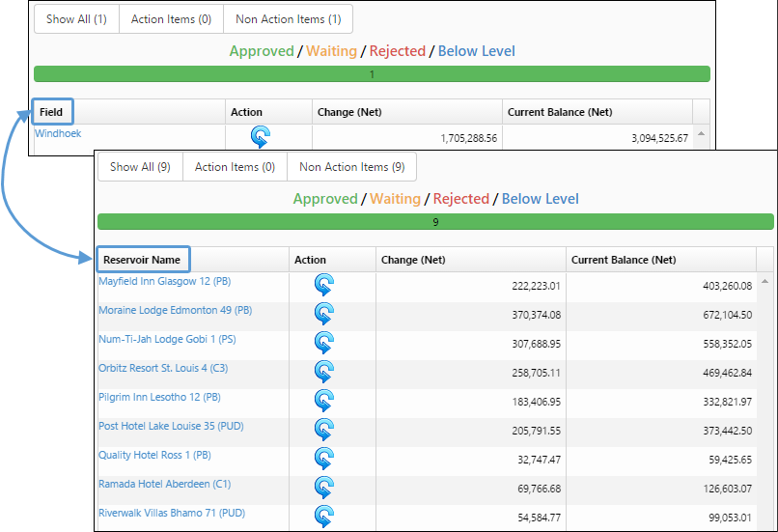Sort by Change (Net) in field table
Viewport: 778px width, 532px height.
point(407,112)
